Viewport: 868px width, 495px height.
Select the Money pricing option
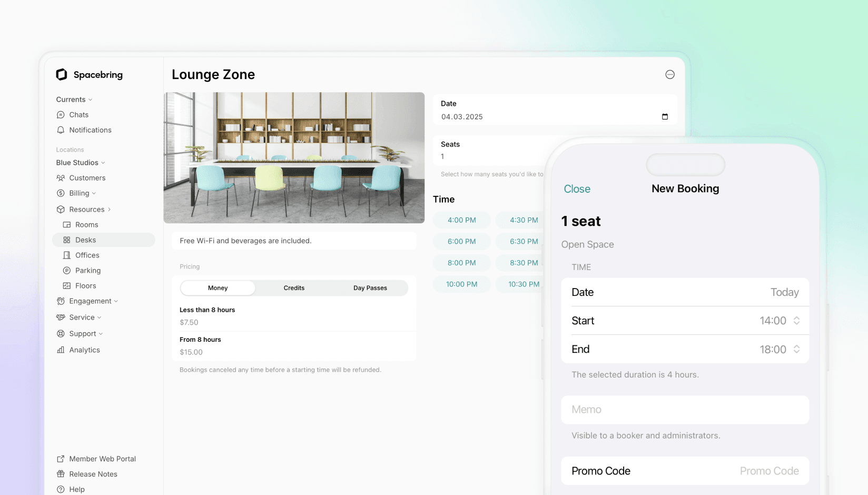coord(218,288)
